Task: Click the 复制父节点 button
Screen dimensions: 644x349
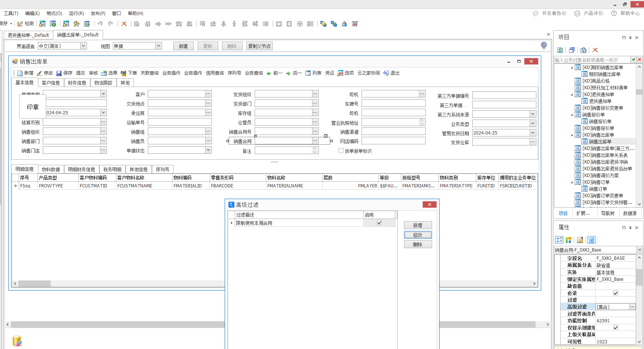Action: coord(259,46)
